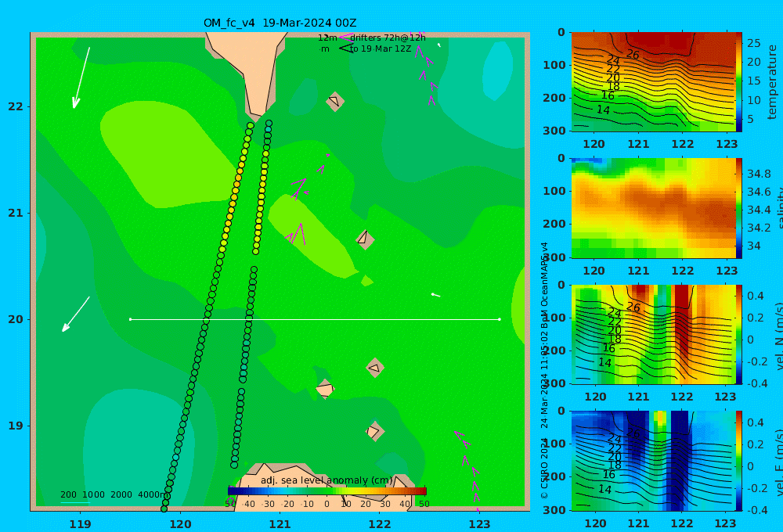Screen dimensions: 783x532
Task: Click the white transect line at latitude 20
Action: (x=315, y=319)
